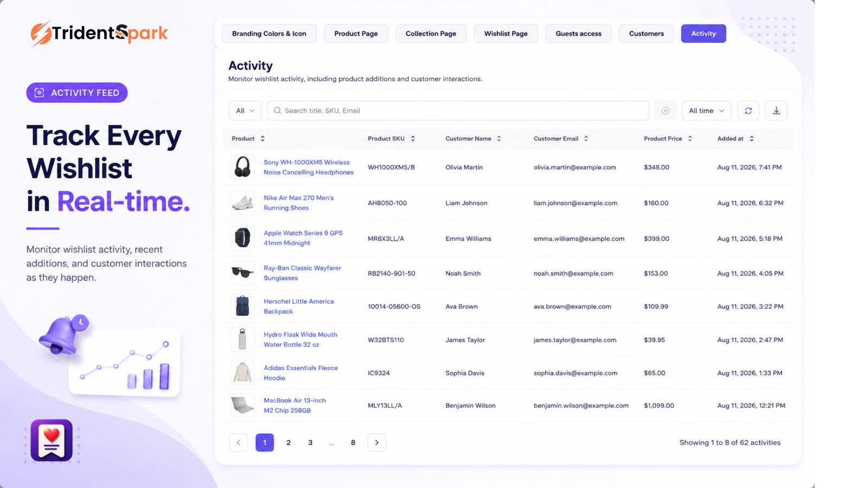868x488 pixels.
Task: Sort by Customer Email column arrows
Action: coord(586,139)
